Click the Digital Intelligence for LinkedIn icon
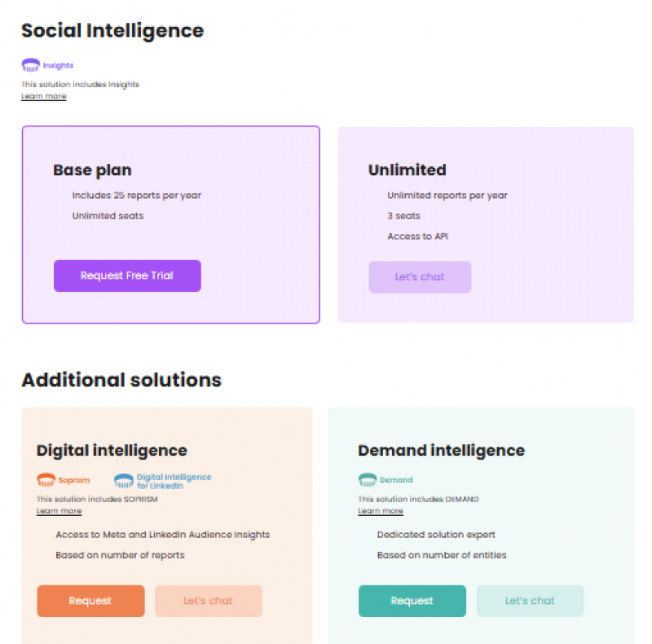This screenshot has width=652, height=644. pos(123,480)
